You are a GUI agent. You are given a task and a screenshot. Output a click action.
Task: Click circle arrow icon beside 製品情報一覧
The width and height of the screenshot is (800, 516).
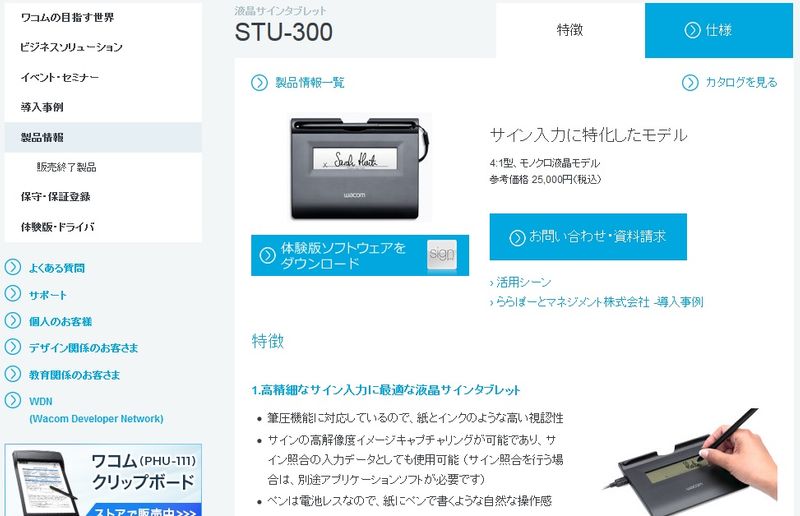point(259,83)
